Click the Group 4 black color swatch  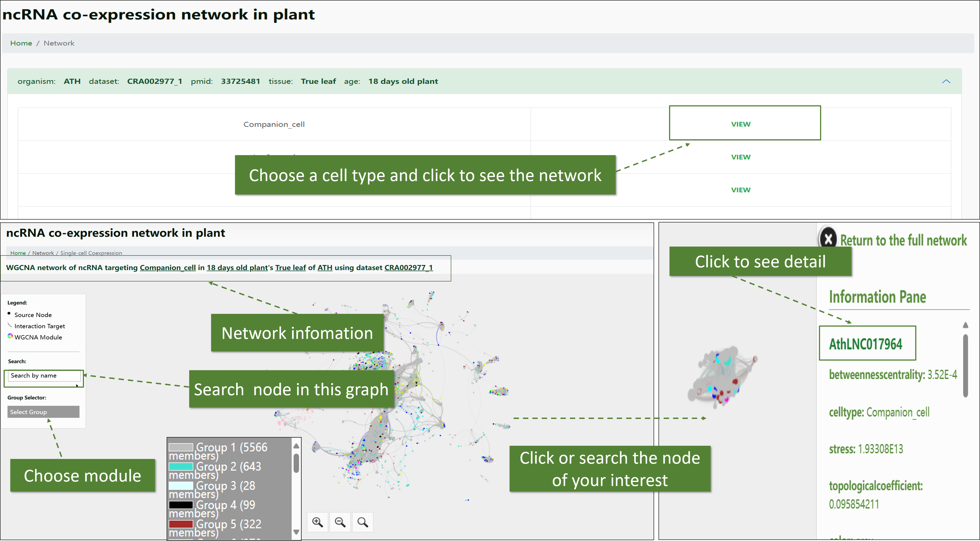[181, 505]
